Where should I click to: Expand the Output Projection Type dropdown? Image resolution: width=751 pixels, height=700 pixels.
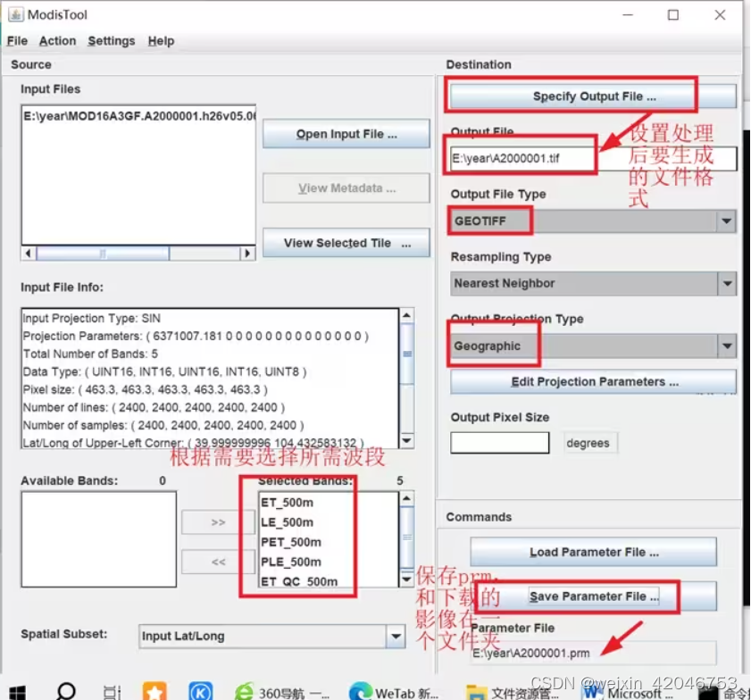[x=725, y=346]
